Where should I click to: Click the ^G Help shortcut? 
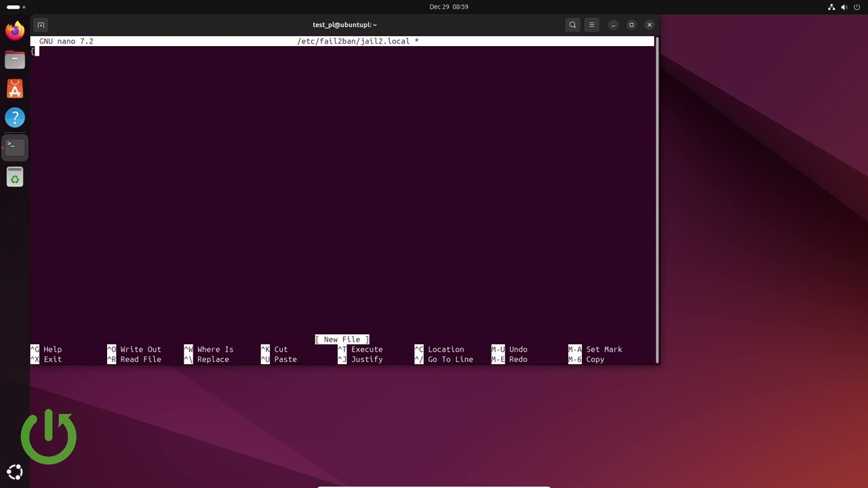pyautogui.click(x=46, y=350)
